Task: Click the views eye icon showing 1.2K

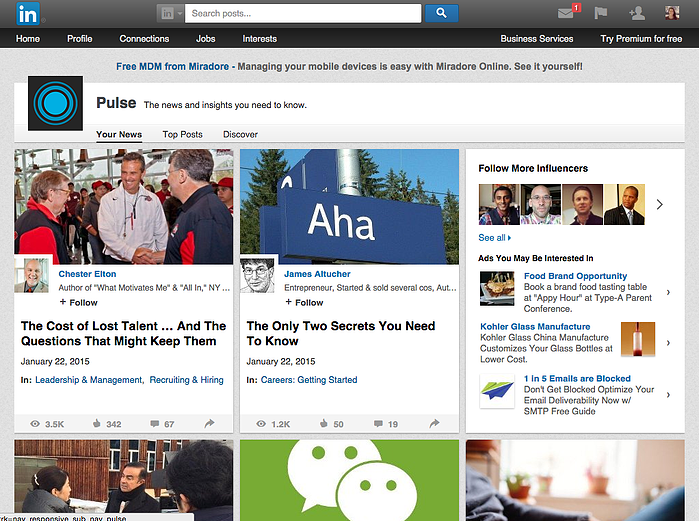Action: (x=261, y=424)
